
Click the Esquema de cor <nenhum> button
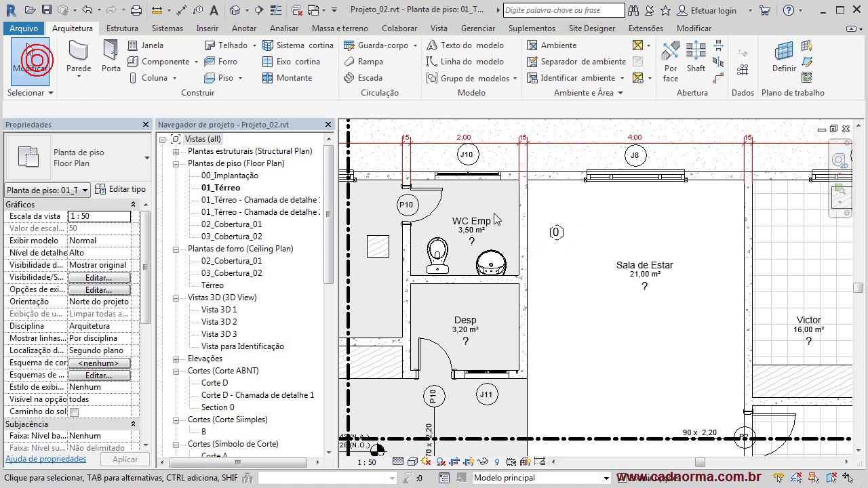point(98,363)
